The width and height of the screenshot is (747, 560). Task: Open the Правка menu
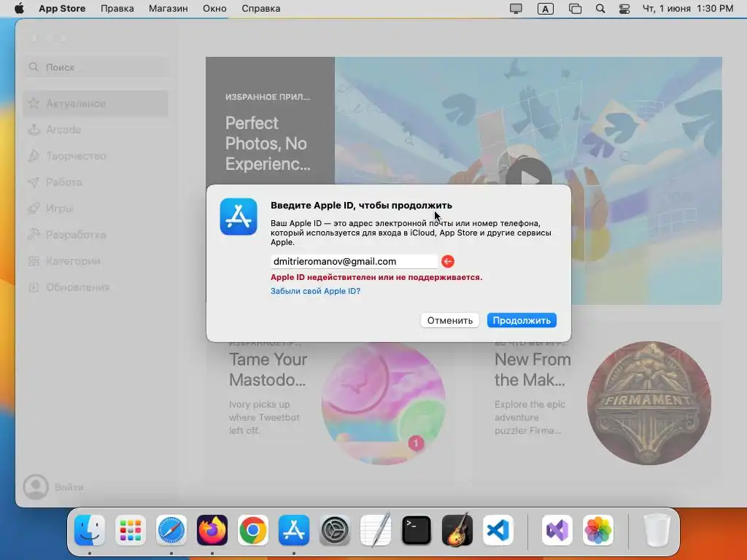[117, 9]
